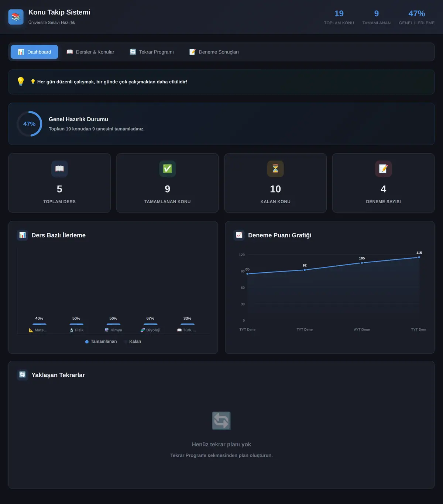Screen dimensions: 443x504
Task: Click the green checkmark icon above Tamamlanan Konu
Action: click(168, 169)
